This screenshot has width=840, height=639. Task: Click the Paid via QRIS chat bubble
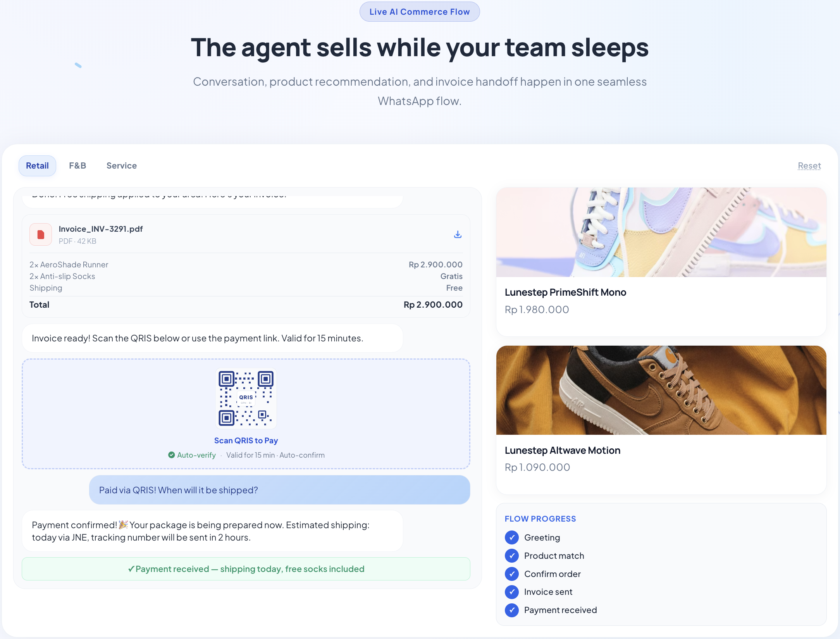(x=279, y=490)
